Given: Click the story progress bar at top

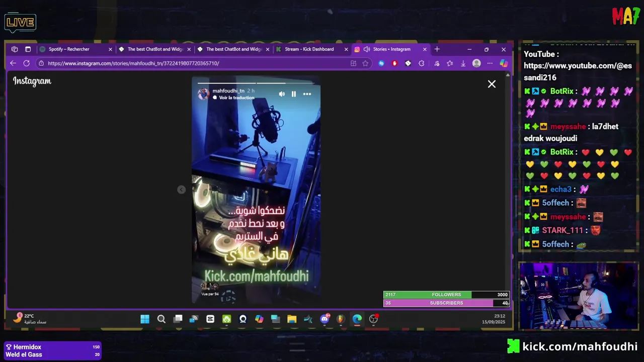Looking at the screenshot, I should pos(256,83).
